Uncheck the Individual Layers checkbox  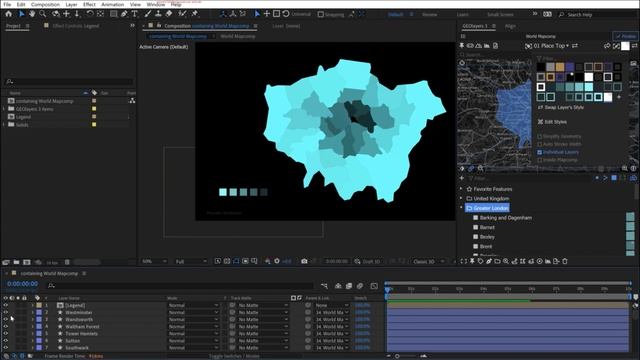540,152
